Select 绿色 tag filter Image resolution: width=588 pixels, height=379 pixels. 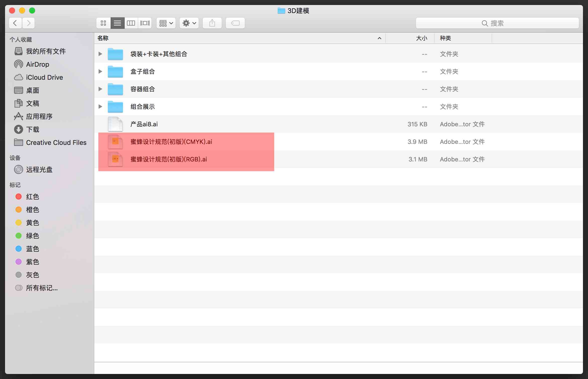[x=32, y=235]
